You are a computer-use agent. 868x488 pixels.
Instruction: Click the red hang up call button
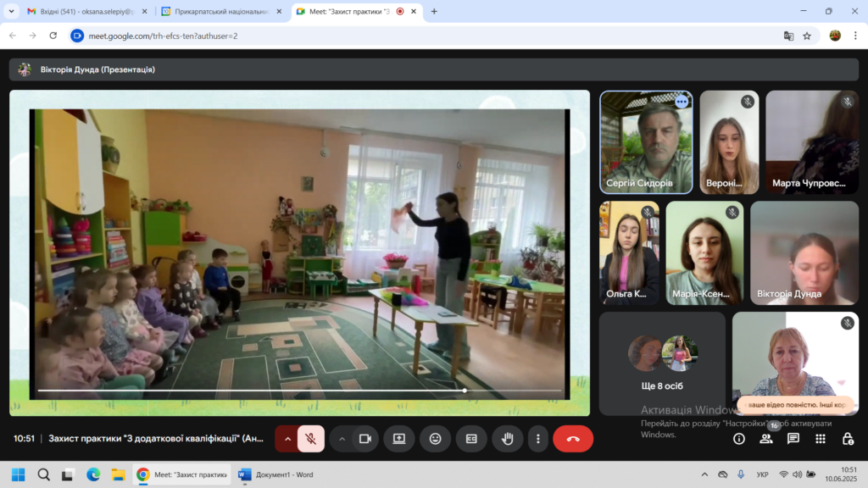[x=573, y=439]
